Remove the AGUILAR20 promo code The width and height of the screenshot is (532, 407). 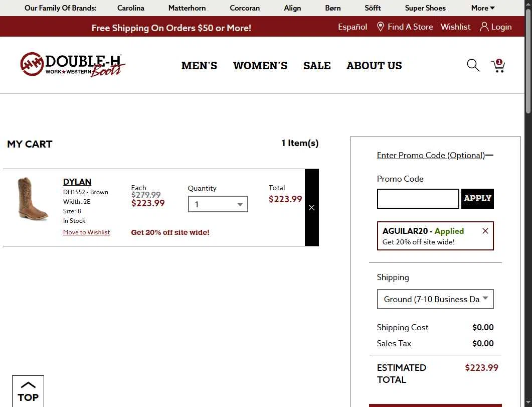[x=485, y=231]
